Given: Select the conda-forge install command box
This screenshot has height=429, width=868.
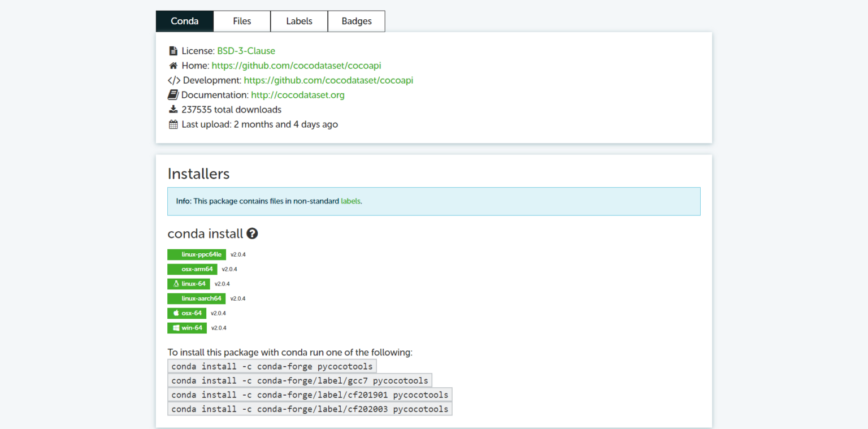Looking at the screenshot, I should (272, 366).
